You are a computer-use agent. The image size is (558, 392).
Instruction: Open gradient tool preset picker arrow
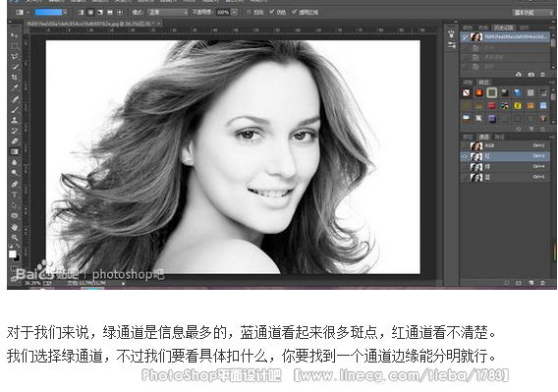(28, 13)
